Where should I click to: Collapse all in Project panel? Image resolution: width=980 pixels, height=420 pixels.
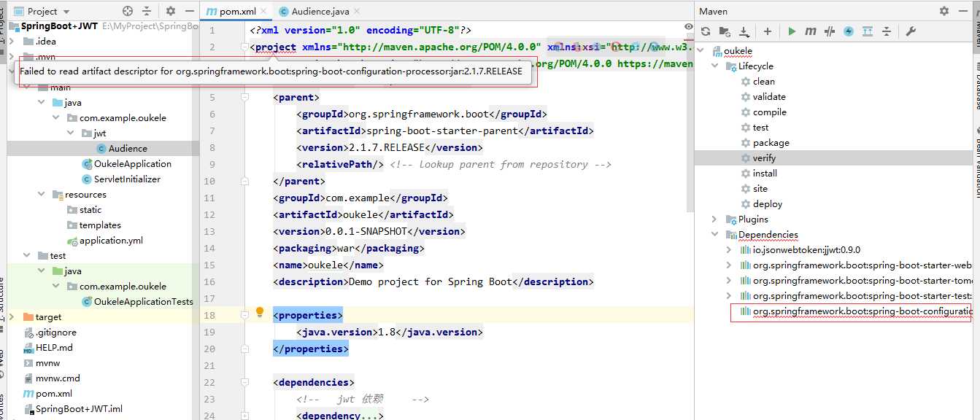point(147,11)
